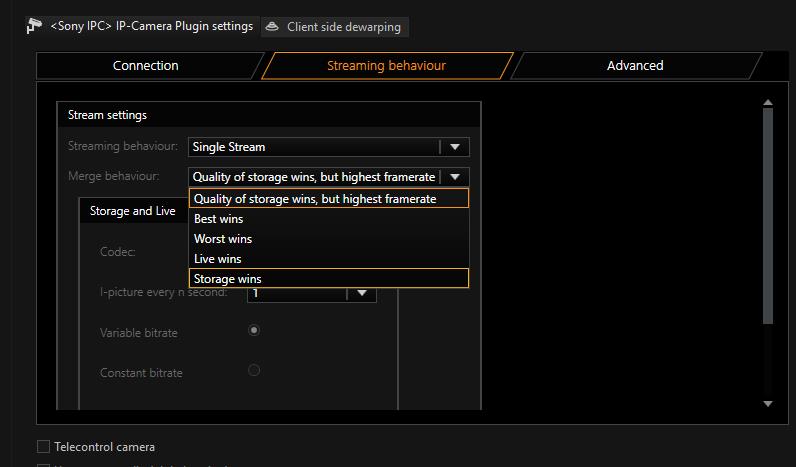
Task: Click the Client side dewarping lens icon
Action: point(272,27)
